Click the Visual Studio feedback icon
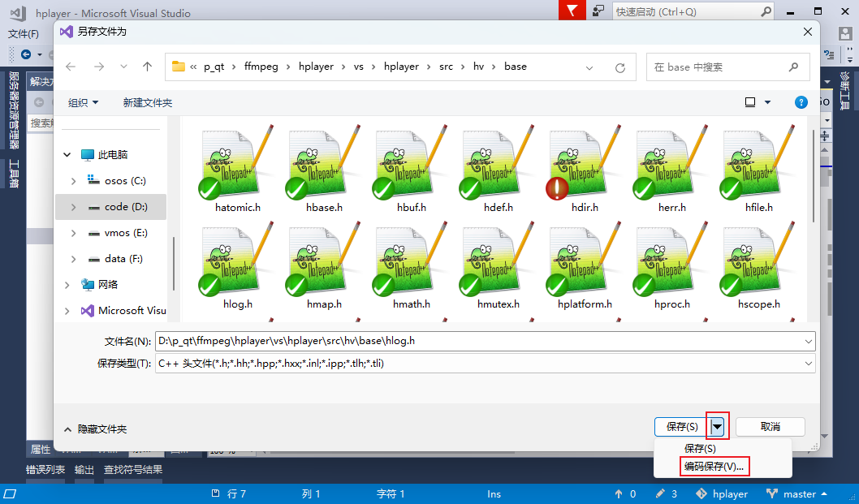 [598, 11]
